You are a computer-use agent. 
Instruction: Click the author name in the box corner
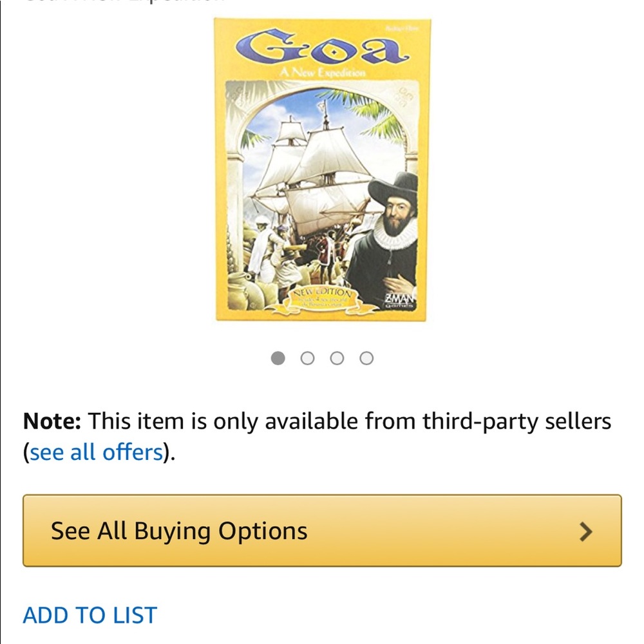point(404,29)
